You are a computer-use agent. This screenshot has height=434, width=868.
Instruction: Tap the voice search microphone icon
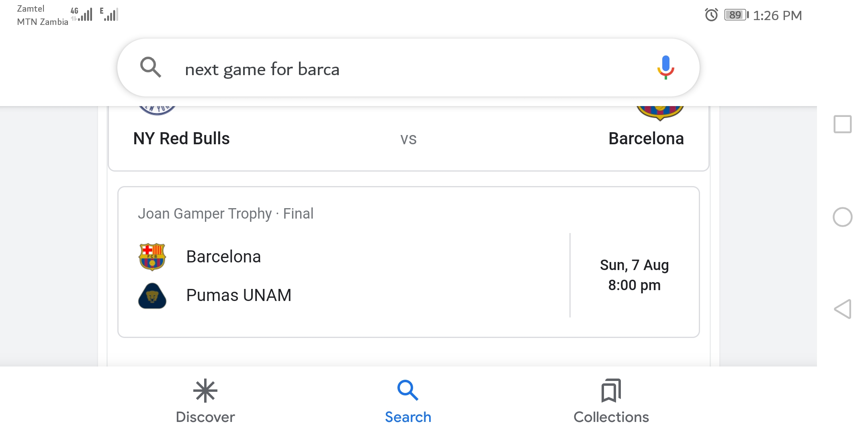(x=665, y=68)
